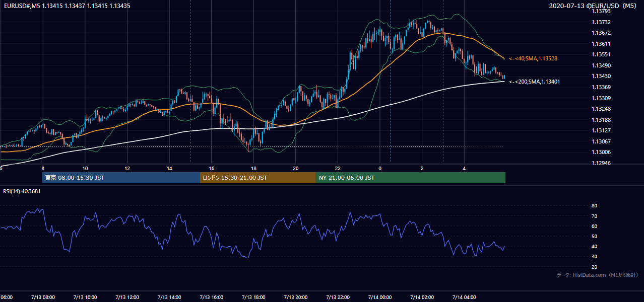Click the HistData.com data credit text
Viewport: 644px width, 302px height.
[x=598, y=275]
